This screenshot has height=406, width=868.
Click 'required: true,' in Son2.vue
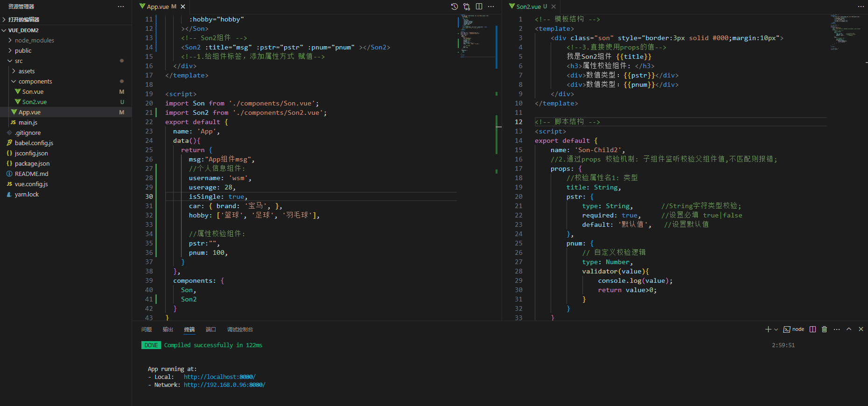(x=612, y=215)
